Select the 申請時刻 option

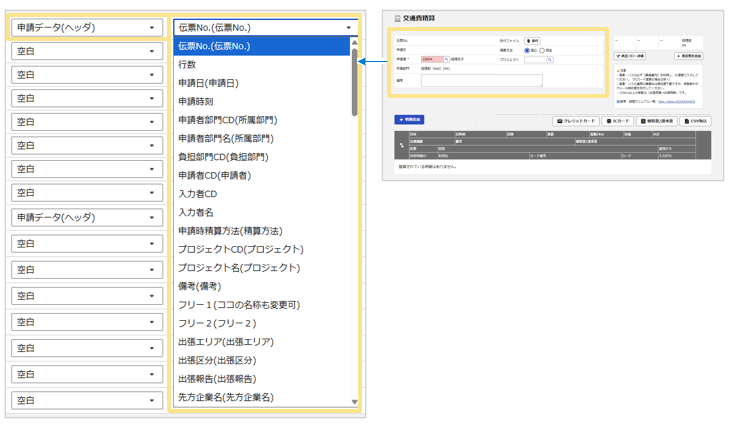click(262, 101)
